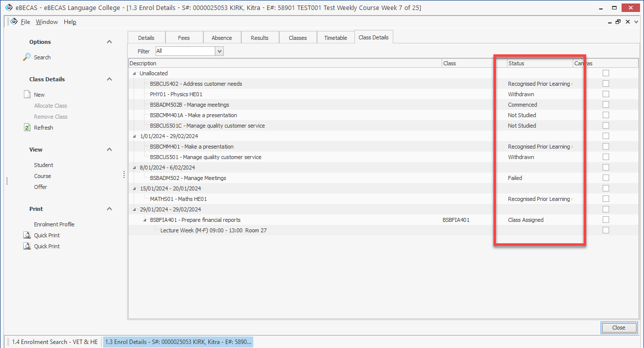The width and height of the screenshot is (644, 348).
Task: Open the Window menu
Action: click(46, 22)
